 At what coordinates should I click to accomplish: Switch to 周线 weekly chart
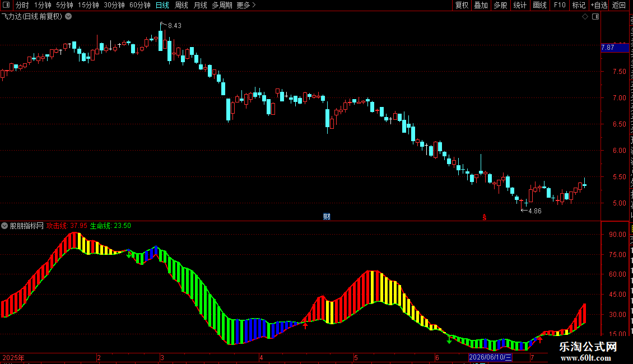(x=181, y=5)
